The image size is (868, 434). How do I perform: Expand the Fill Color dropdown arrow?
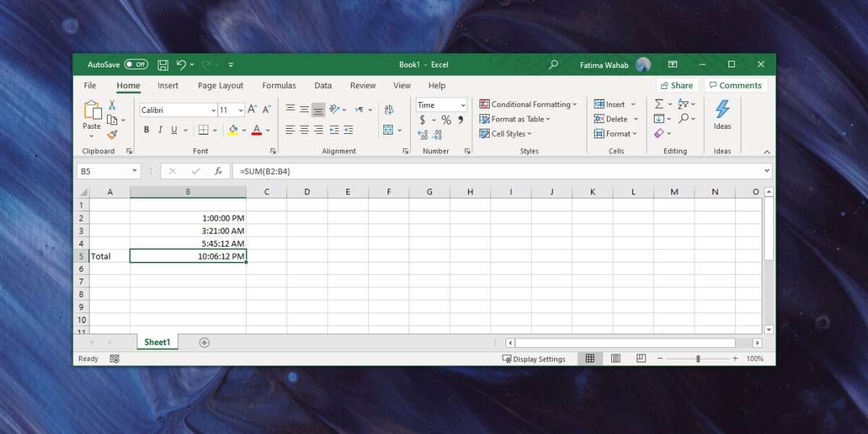click(x=242, y=130)
